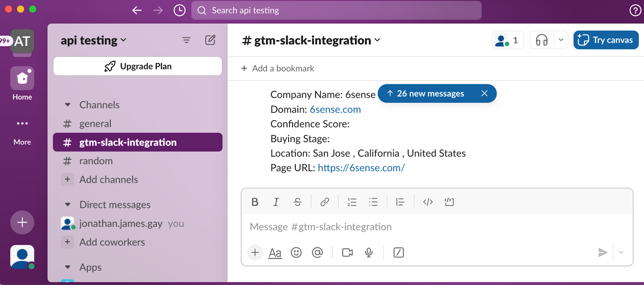The image size is (644, 285).
Task: Go to Home in the sidebar
Action: point(22,84)
